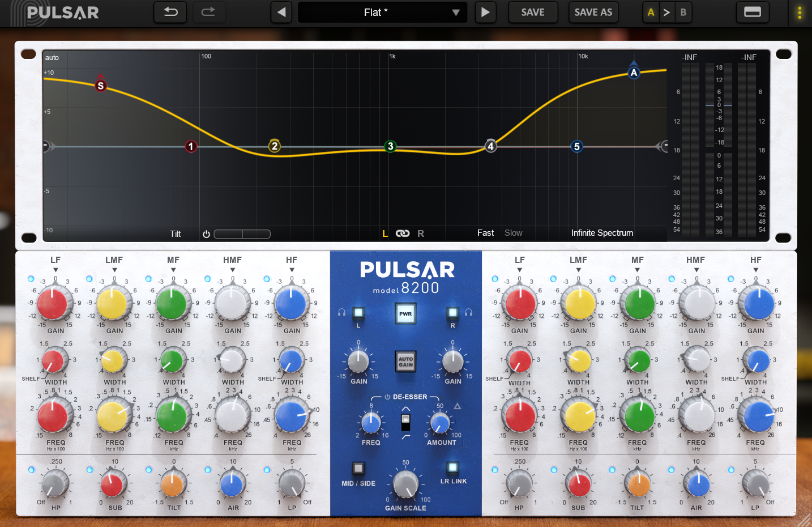Click the DE-ESSER FREQ knob
Viewport: 812px width, 527px height.
point(370,422)
